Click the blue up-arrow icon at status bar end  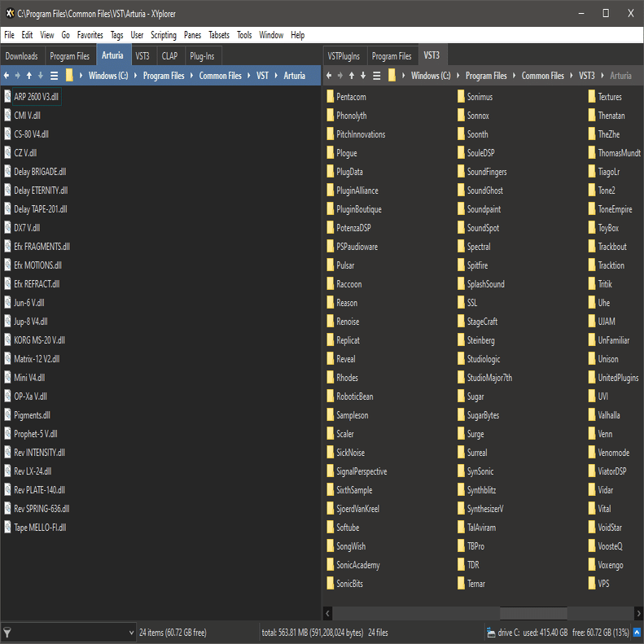637,633
